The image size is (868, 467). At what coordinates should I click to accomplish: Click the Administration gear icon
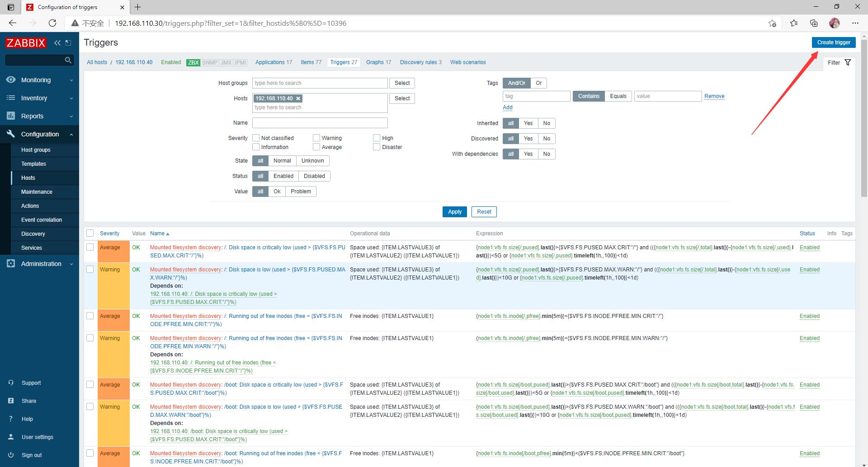pyautogui.click(x=11, y=263)
